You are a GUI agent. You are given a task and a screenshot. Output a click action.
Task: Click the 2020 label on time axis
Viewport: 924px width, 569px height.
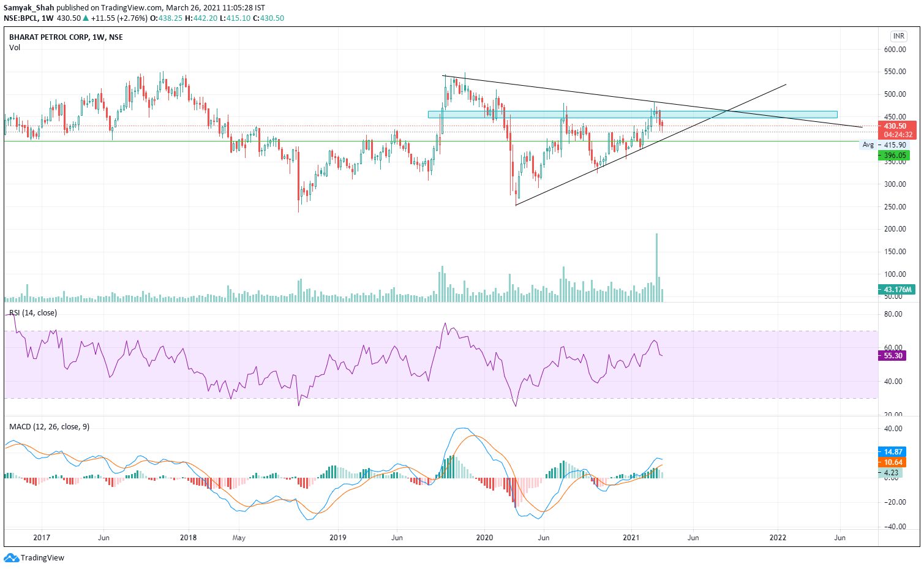click(x=484, y=538)
